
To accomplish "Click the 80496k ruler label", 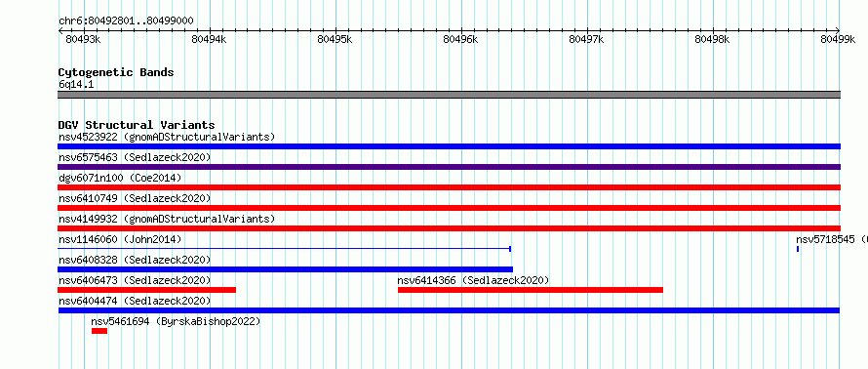I will click(460, 38).
